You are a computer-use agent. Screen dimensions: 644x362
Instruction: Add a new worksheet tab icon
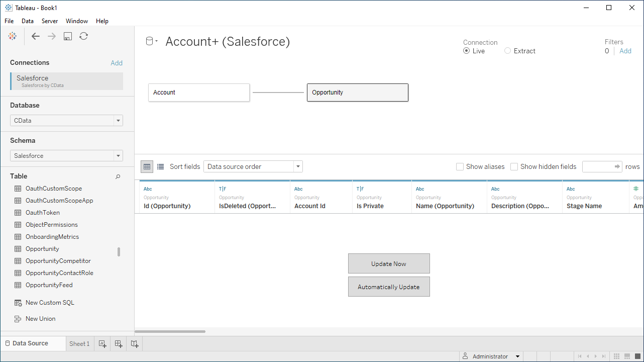(x=102, y=344)
